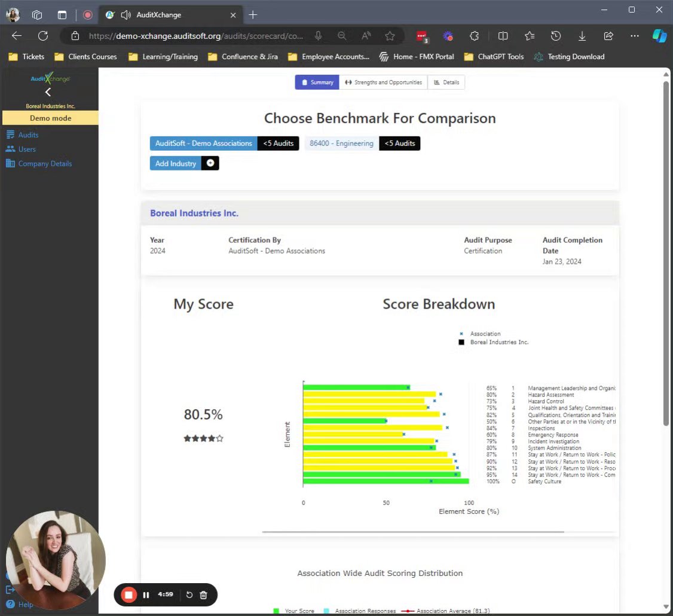Close the AuditXchange browser tab
The height and width of the screenshot is (616, 673).
pos(233,15)
